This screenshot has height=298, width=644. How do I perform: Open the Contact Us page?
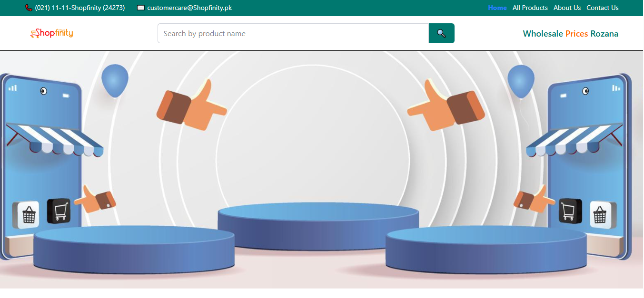[602, 8]
